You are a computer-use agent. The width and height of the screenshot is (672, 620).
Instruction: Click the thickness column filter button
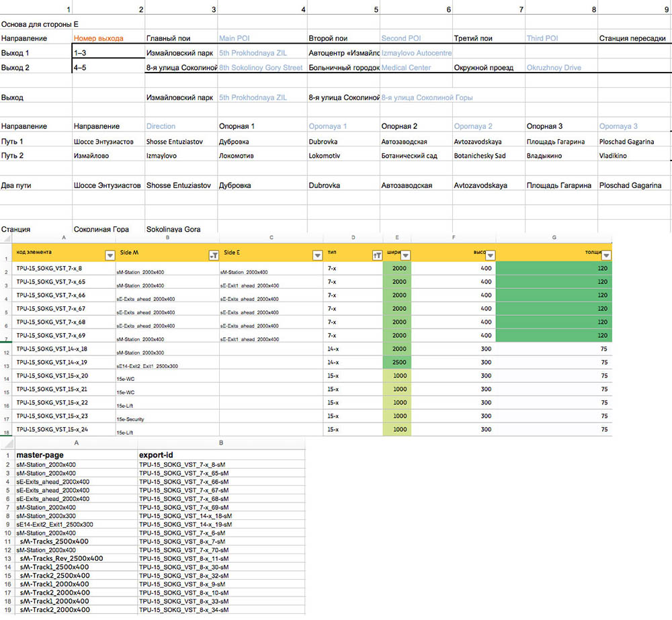605,255
